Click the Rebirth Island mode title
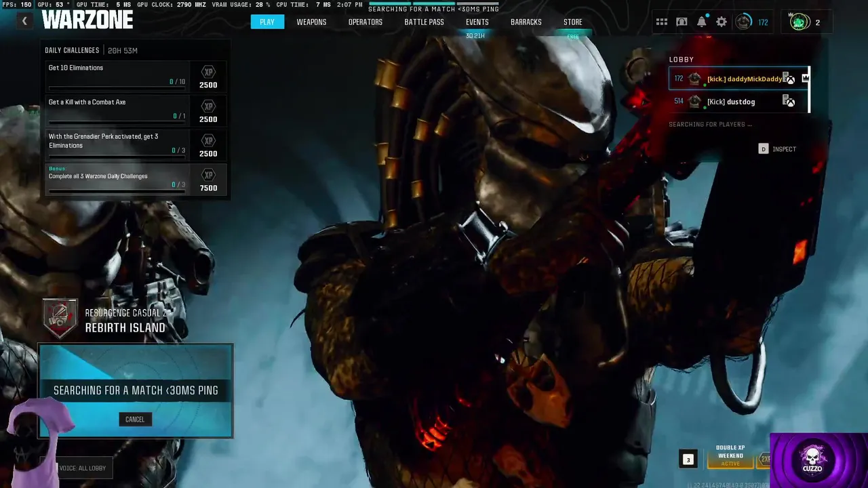 click(125, 327)
